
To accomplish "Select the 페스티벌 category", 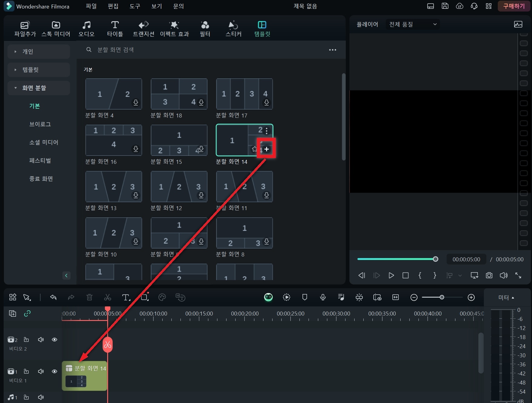I will [40, 160].
